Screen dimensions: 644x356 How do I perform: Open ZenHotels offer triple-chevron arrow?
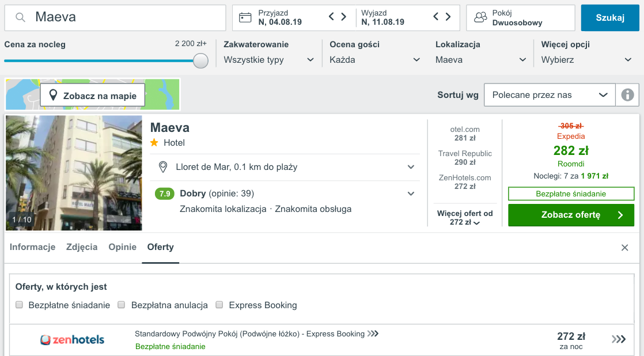619,339
